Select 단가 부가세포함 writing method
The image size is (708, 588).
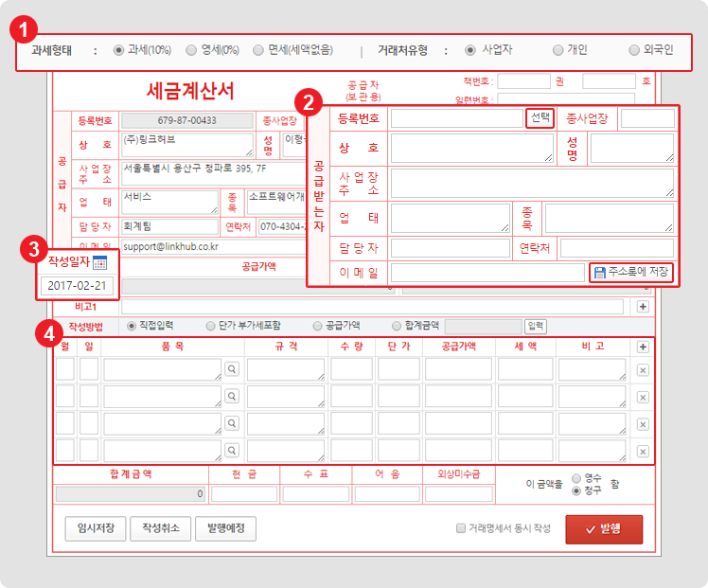[210, 326]
